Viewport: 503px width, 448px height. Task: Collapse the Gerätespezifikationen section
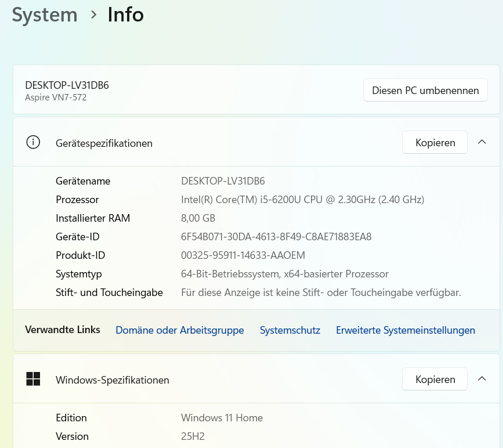(x=482, y=142)
